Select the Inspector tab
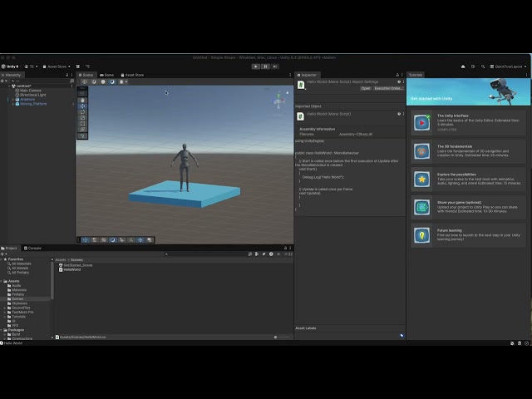The width and height of the screenshot is (532, 399). 307,75
